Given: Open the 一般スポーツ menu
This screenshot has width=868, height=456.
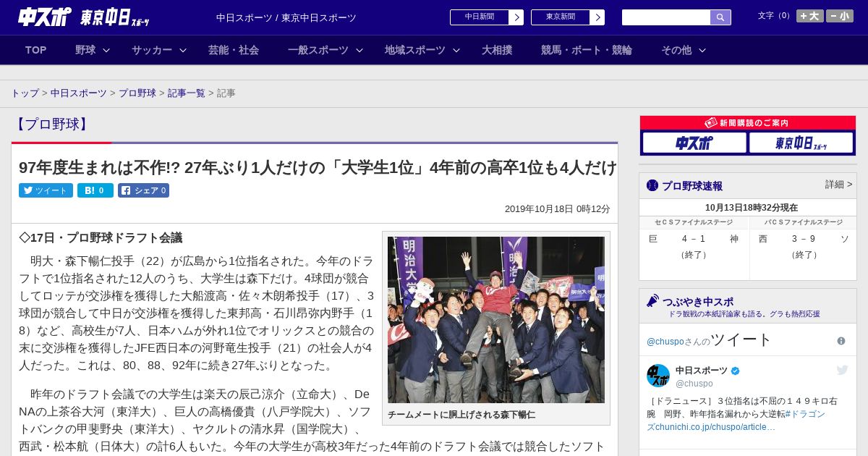Looking at the screenshot, I should [x=318, y=50].
